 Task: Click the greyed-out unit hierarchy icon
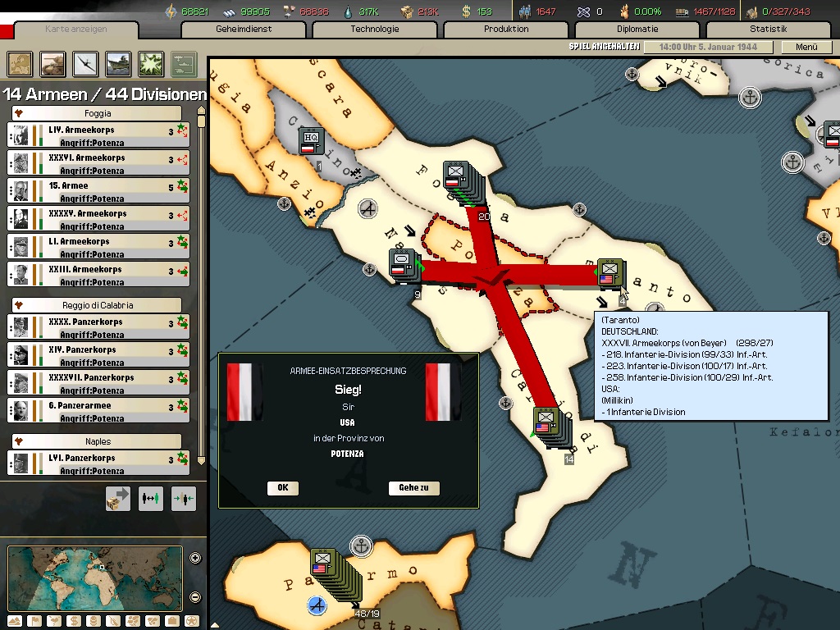click(184, 64)
